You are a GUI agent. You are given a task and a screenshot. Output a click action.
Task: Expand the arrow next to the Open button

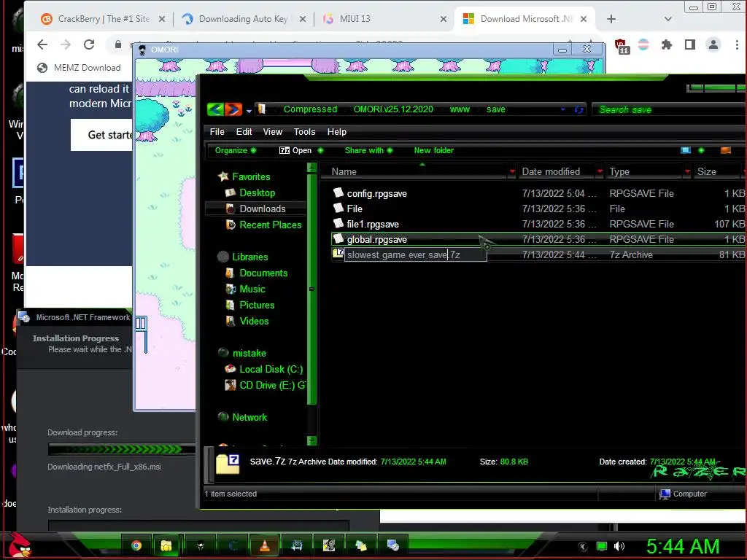[x=320, y=150]
